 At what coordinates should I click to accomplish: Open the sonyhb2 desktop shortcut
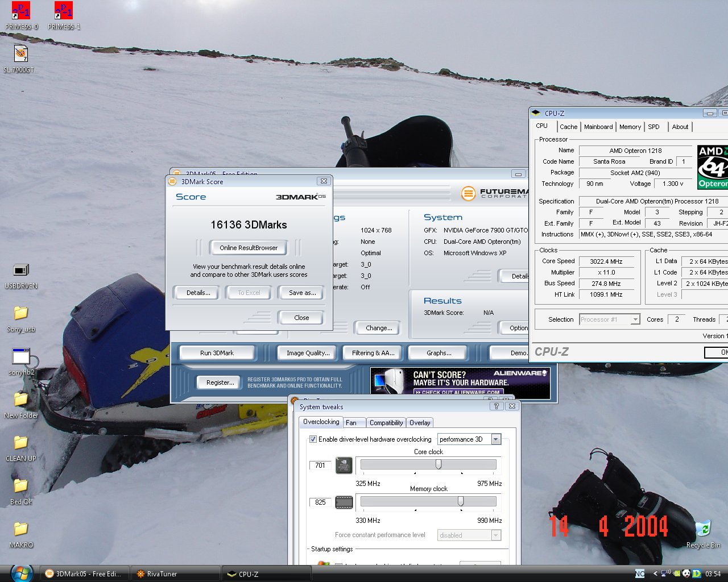click(x=22, y=361)
